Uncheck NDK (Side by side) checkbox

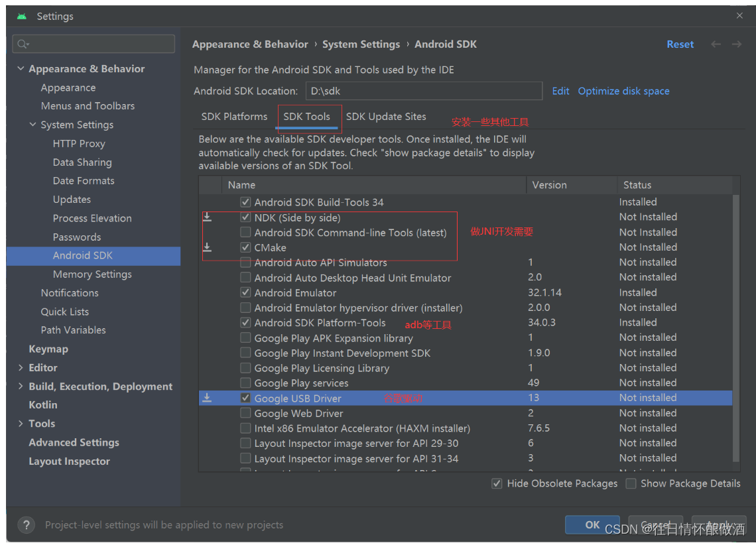(x=245, y=217)
